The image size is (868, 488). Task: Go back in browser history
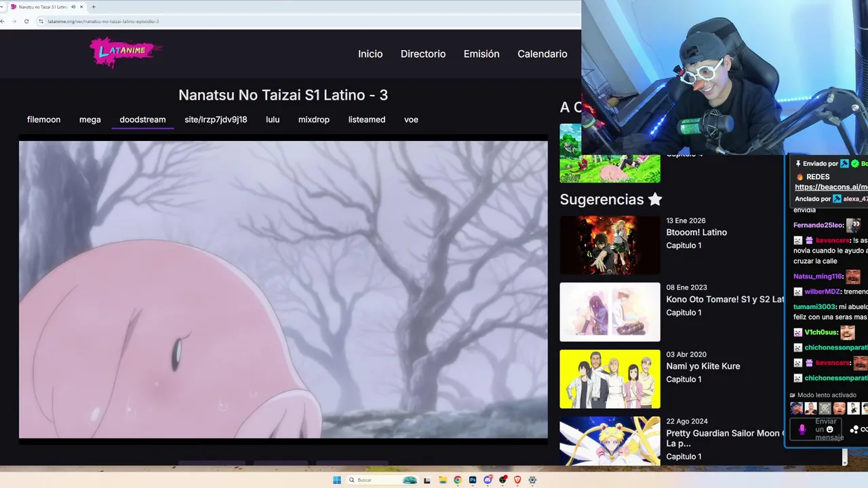point(3,21)
